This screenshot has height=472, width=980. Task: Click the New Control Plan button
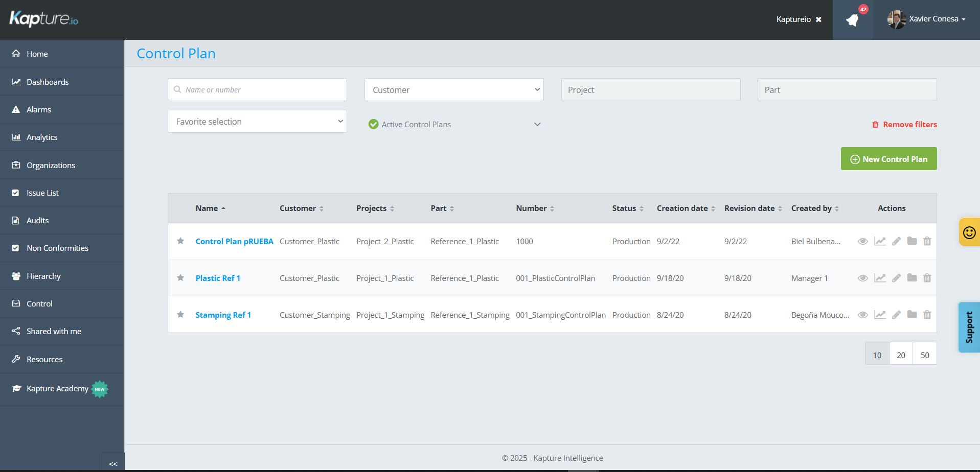[x=888, y=159]
